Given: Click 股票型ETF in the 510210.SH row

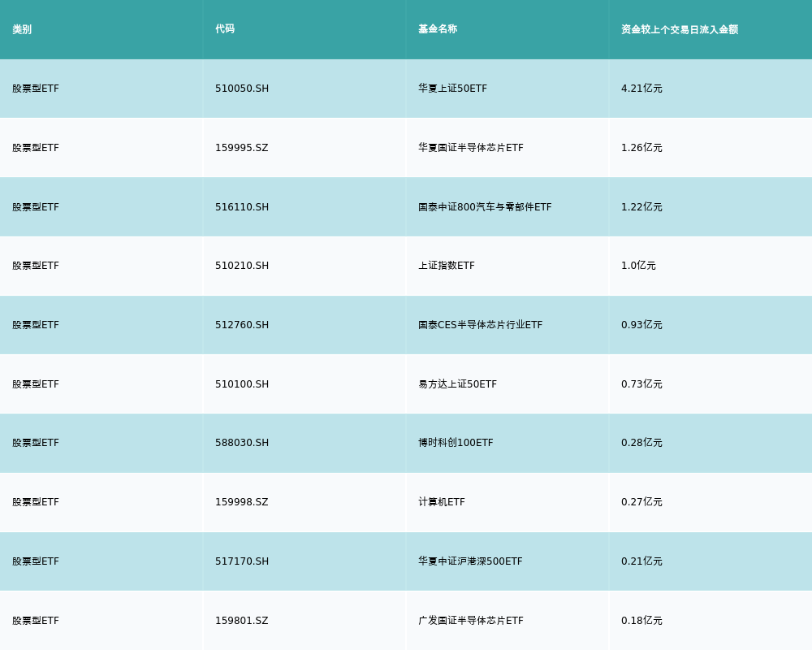Looking at the screenshot, I should click(36, 266).
